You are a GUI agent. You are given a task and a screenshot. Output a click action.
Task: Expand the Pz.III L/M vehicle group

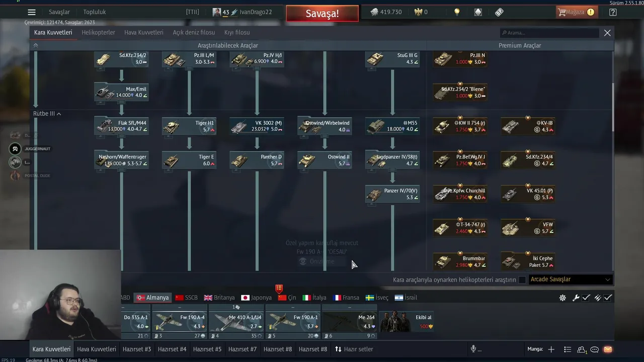click(x=189, y=59)
